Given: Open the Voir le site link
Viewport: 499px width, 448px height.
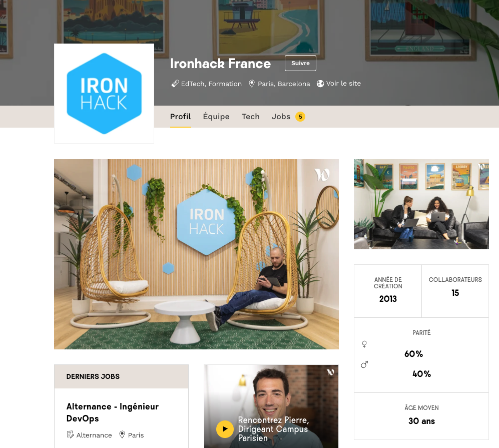Looking at the screenshot, I should click(343, 84).
